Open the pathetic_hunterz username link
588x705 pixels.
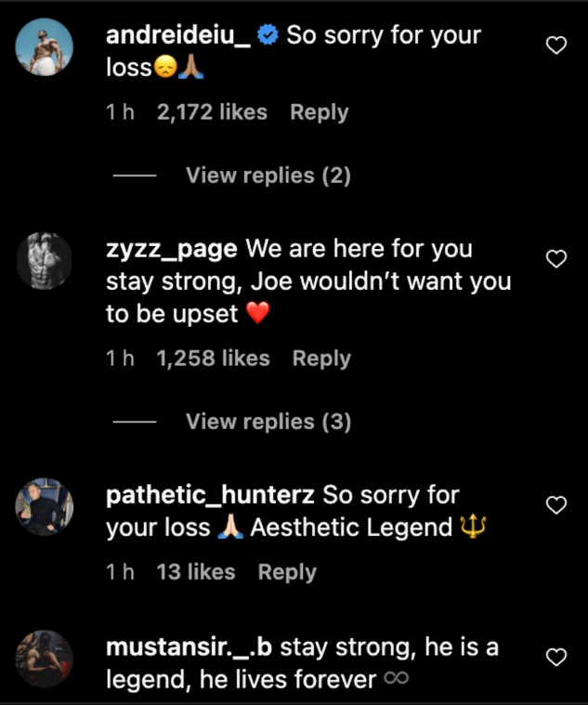coord(211,495)
